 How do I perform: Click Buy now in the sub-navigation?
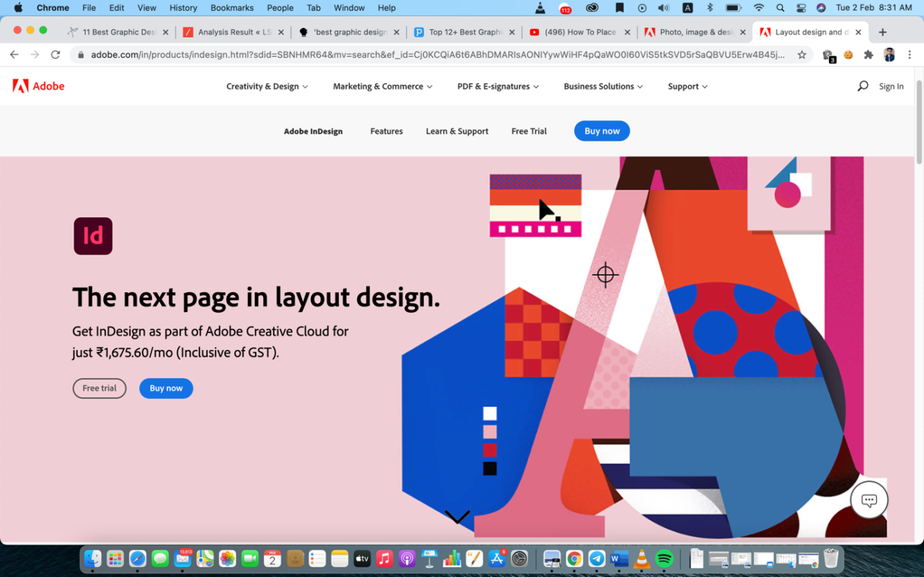click(602, 131)
